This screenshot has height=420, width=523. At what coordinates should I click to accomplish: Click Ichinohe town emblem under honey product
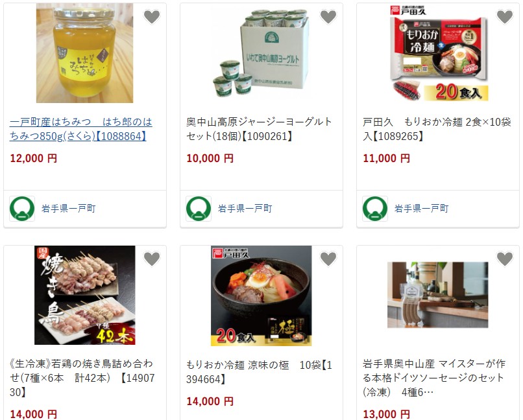(x=22, y=209)
